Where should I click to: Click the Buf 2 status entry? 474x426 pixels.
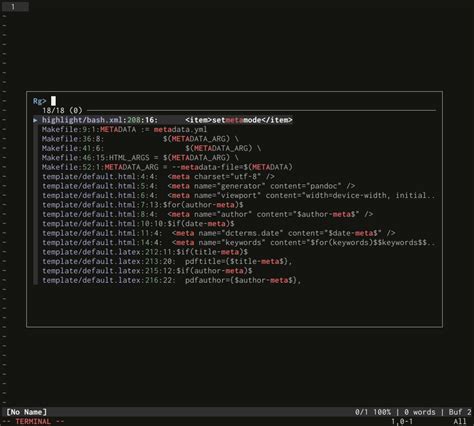tap(460, 412)
